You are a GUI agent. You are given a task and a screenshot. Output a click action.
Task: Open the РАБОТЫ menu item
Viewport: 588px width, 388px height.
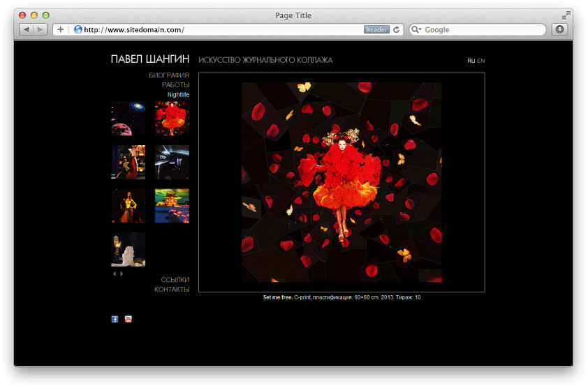[175, 84]
